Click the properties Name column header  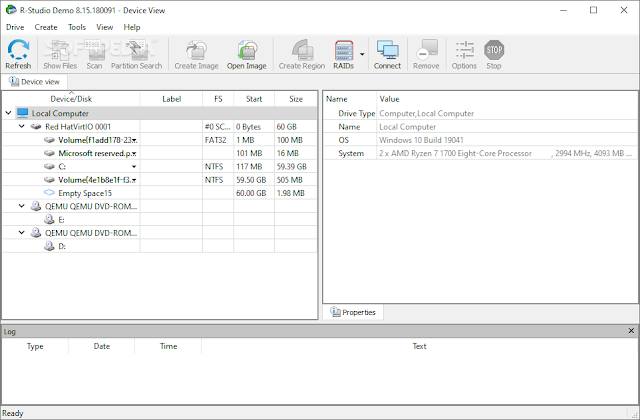pyautogui.click(x=337, y=99)
